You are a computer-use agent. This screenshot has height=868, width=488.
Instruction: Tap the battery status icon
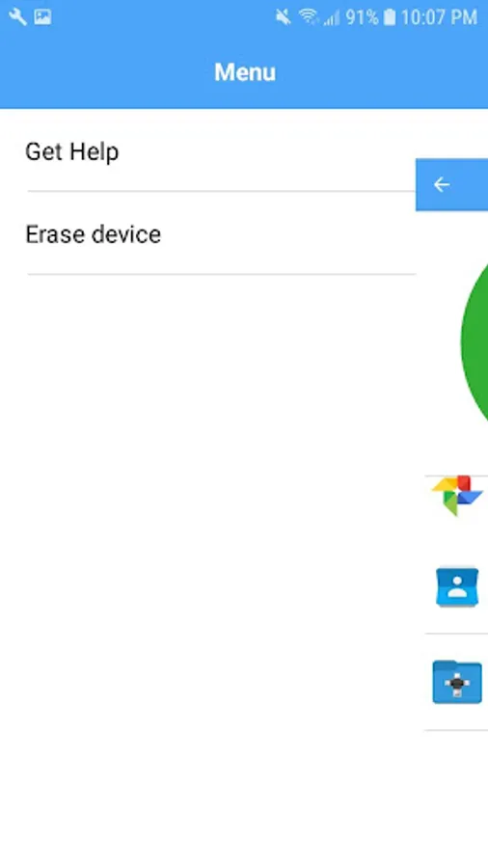(390, 17)
